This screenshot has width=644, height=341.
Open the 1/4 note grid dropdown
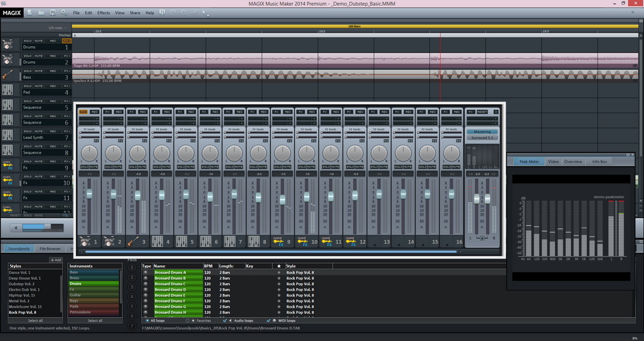[58, 28]
